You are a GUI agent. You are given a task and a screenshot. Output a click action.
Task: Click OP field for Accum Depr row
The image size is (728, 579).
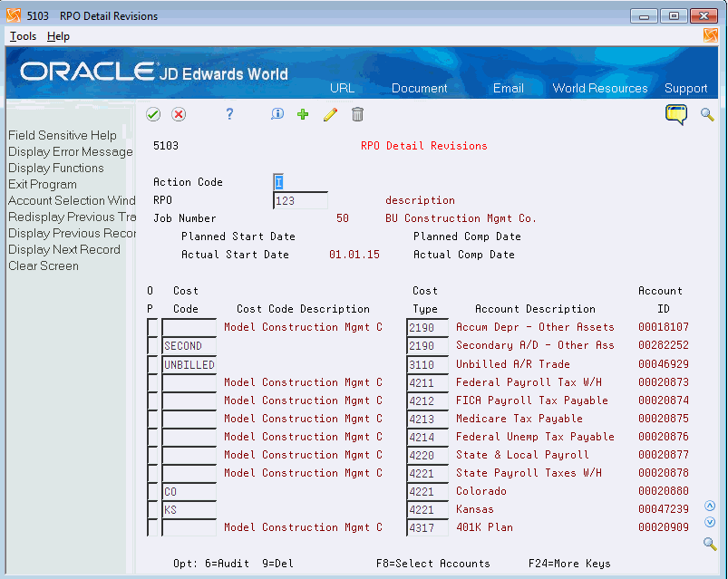tap(152, 327)
